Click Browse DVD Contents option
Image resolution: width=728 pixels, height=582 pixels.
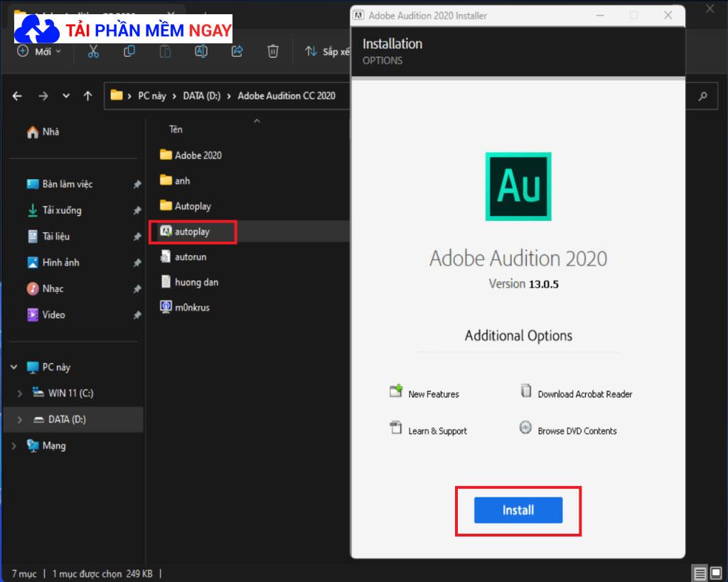pos(577,431)
